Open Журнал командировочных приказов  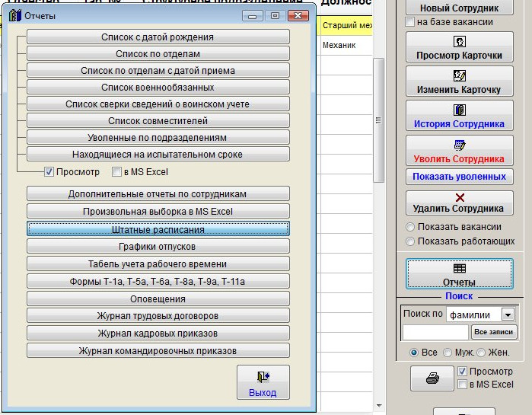click(158, 350)
